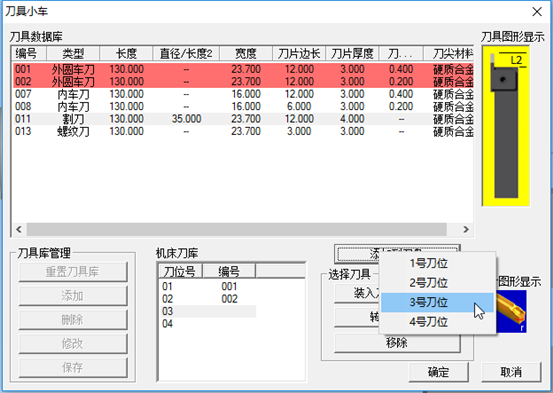This screenshot has height=393, width=553.
Task: Select tool position 01 in 机床刀库
Action: (207, 286)
